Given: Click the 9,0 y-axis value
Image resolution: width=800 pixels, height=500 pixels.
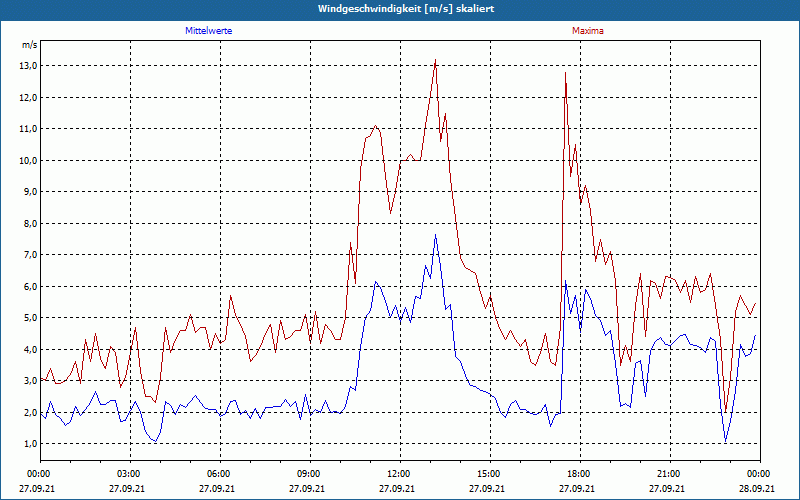Looking at the screenshot, I should pyautogui.click(x=30, y=192).
